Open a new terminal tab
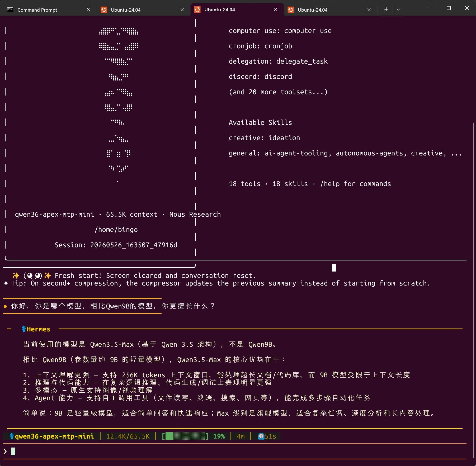 [386, 9]
